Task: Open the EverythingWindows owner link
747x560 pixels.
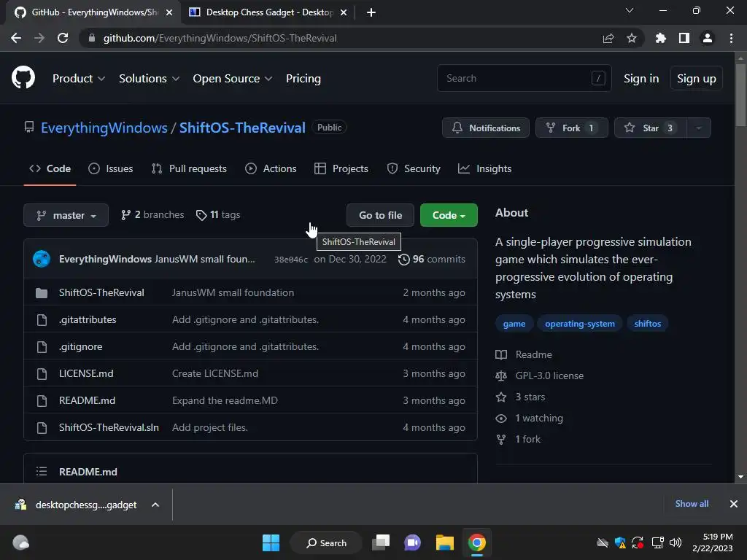Action: click(x=104, y=128)
